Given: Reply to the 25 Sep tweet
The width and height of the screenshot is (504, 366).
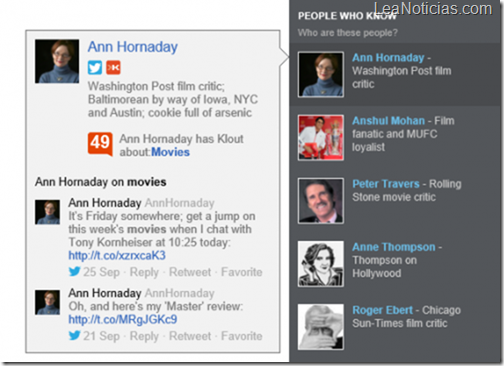Looking at the screenshot, I should click(144, 272).
